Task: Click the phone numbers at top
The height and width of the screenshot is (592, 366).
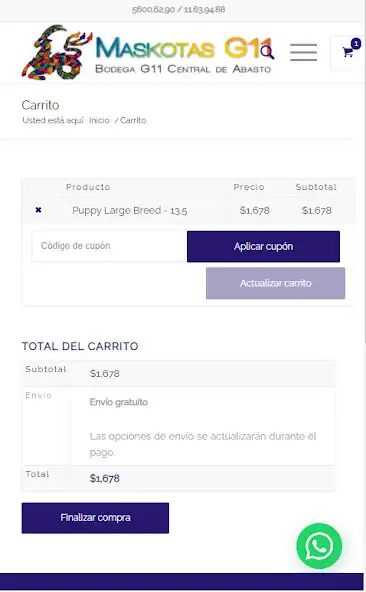Action: (179, 9)
